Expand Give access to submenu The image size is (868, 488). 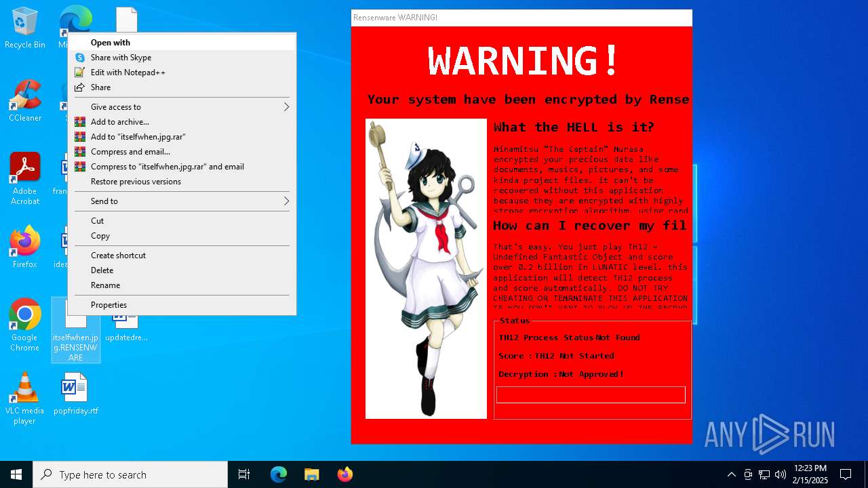pos(182,107)
